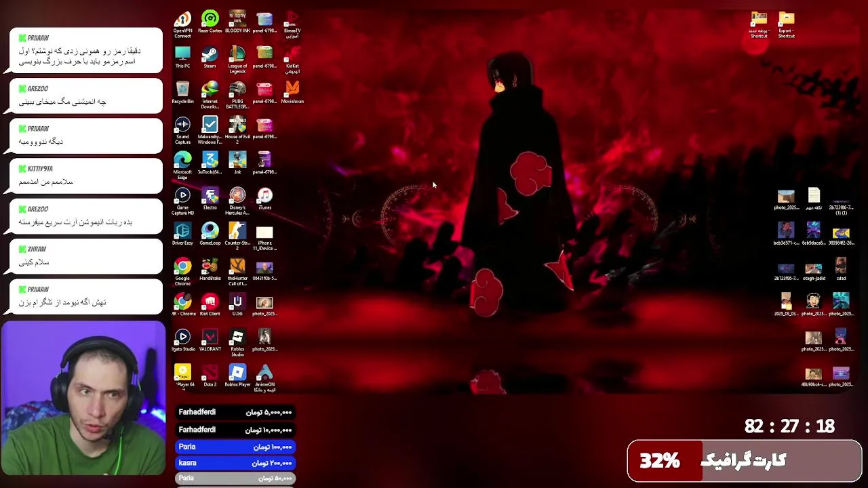
Task: Select theHunter Call of the Wild icon
Action: (237, 272)
